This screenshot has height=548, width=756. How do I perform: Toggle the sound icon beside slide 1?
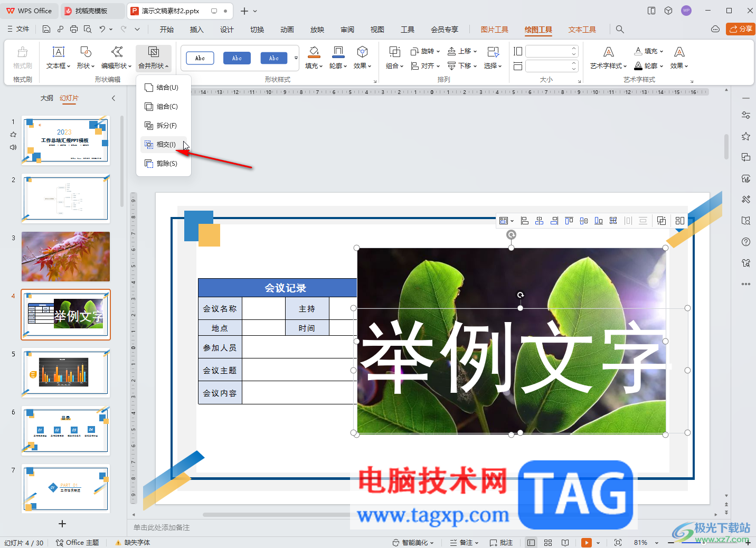tap(13, 147)
